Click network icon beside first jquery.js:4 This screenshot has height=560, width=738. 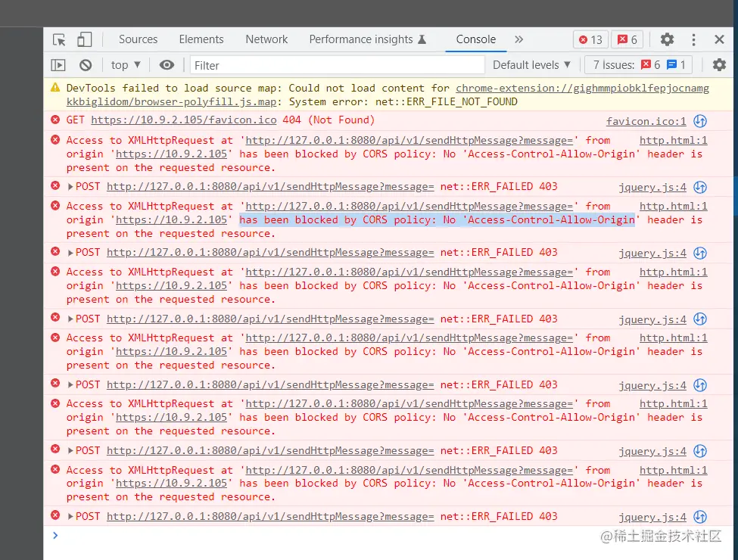coord(700,187)
